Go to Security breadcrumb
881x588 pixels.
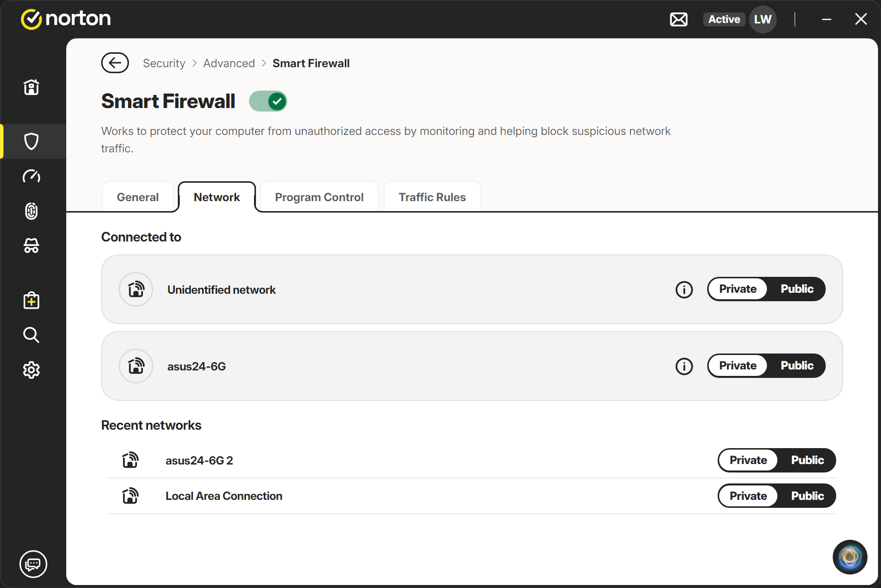[164, 63]
